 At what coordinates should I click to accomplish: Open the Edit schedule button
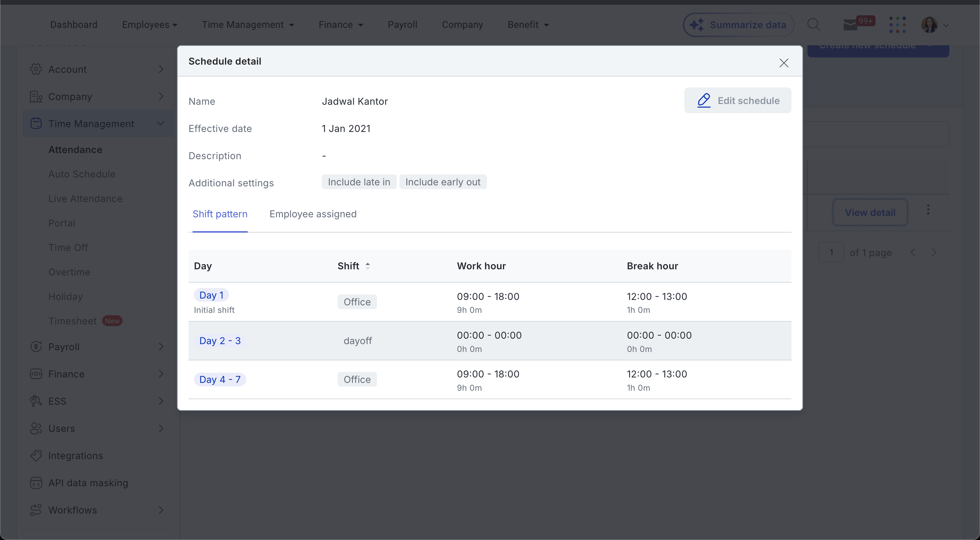pos(737,100)
